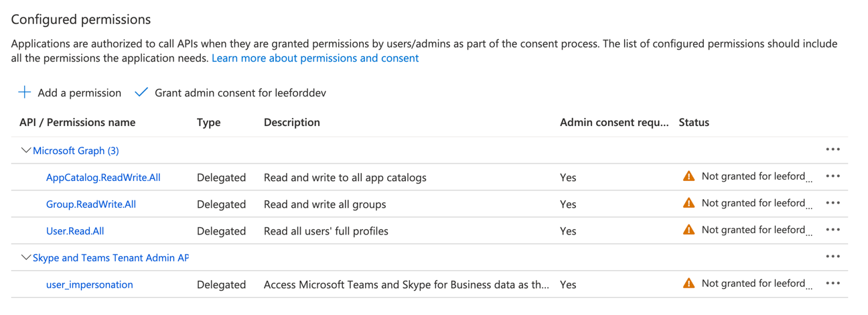Click the warning icon in User.Read.All row
This screenshot has width=868, height=315.
689,230
